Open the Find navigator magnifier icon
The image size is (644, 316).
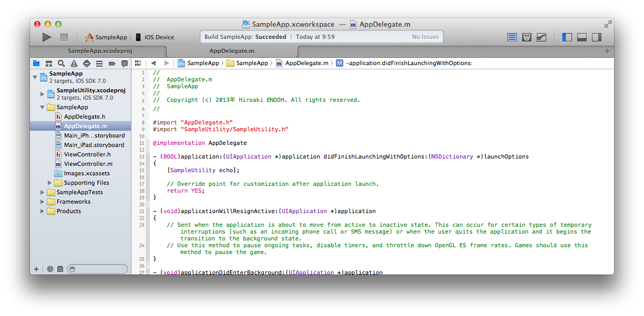coord(62,64)
